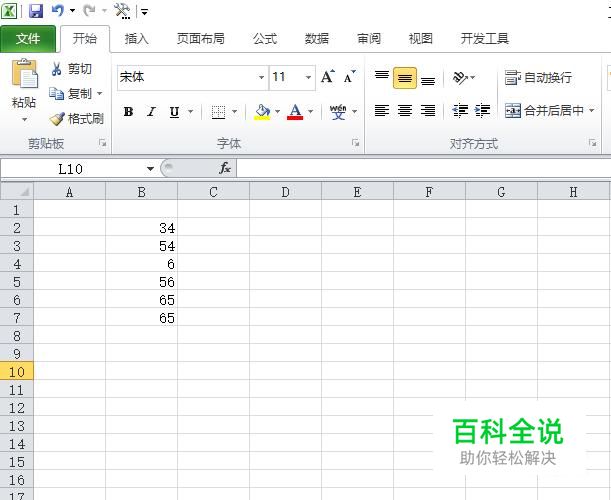Click 自动换行 wrap text button
Viewport: 611px width, 500px height.
tap(538, 78)
